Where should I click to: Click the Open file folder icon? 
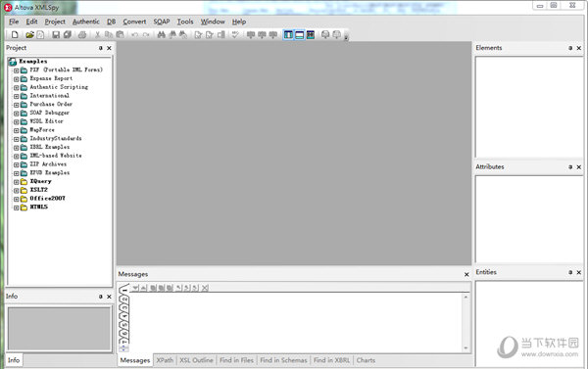(x=29, y=35)
